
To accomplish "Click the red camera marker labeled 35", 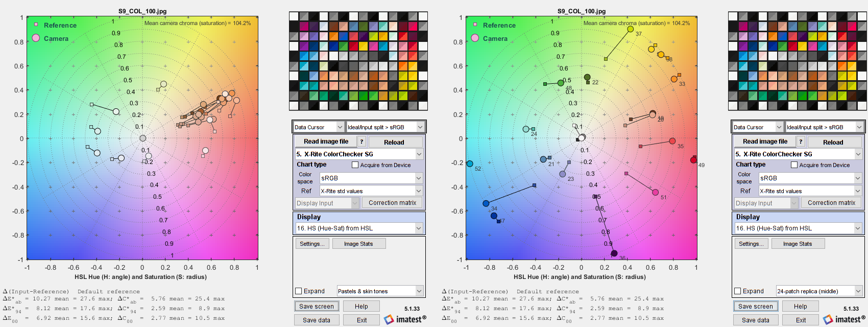I will tap(672, 141).
